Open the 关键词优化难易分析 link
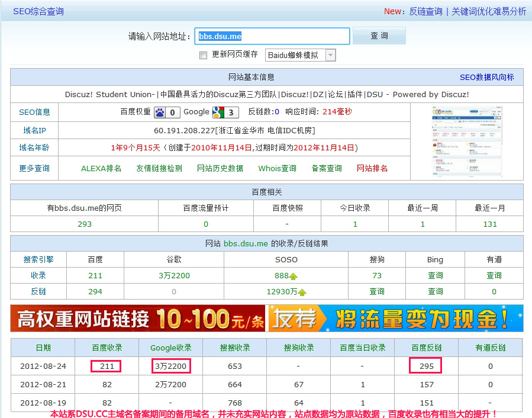Screen dimensions: 532x418 tap(489, 11)
